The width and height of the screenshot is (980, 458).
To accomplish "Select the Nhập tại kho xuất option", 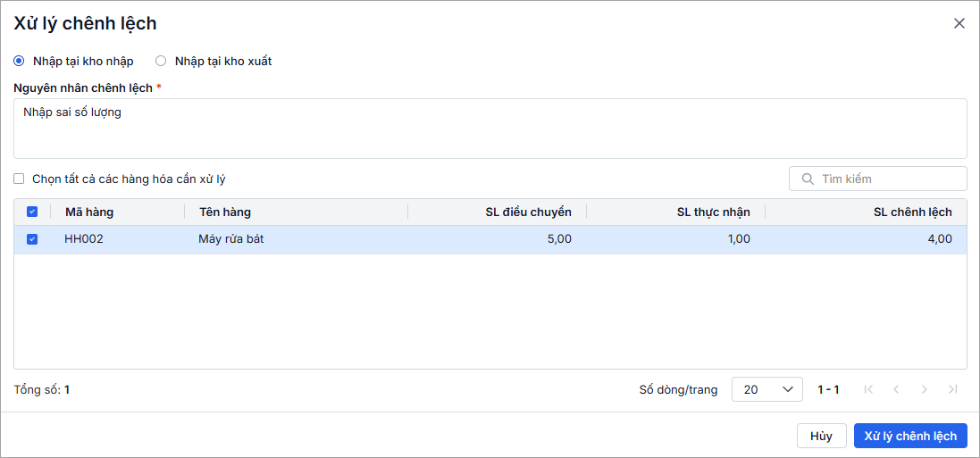I will (161, 62).
